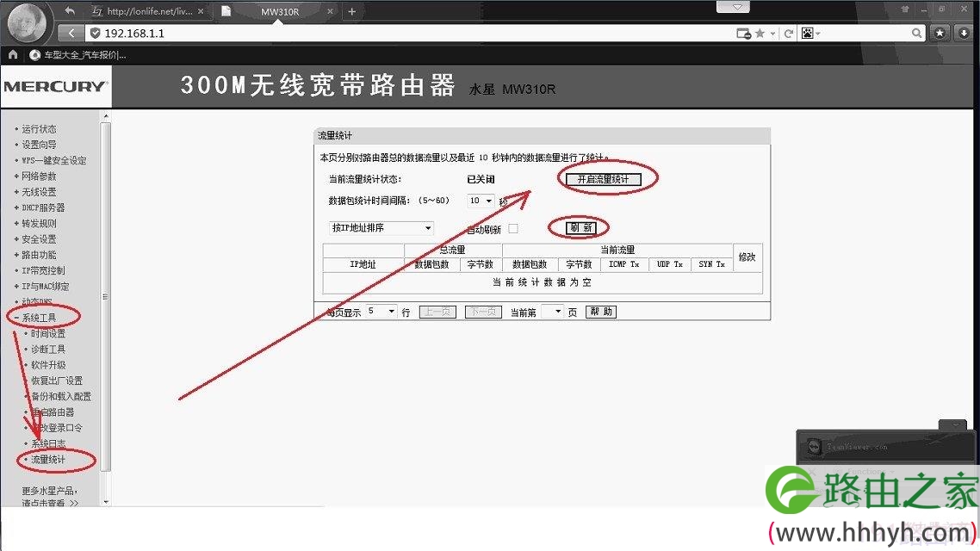Close the lonlife.net tab

click(201, 11)
